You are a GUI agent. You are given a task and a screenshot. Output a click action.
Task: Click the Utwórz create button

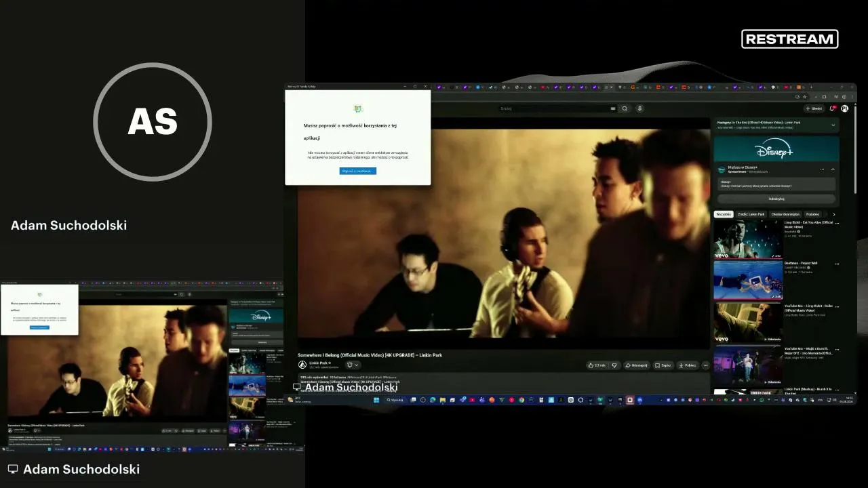click(x=814, y=108)
